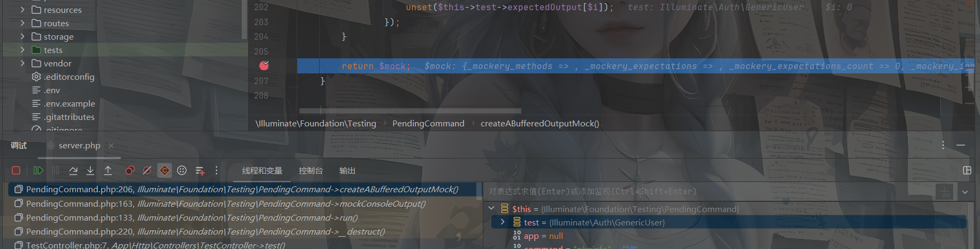980x249 pixels.
Task: Open the View Breakpoints dialog
Action: (x=129, y=170)
